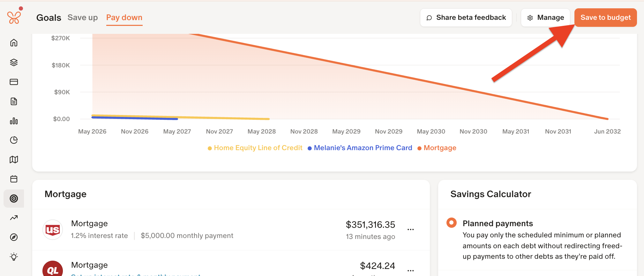This screenshot has height=276, width=644.
Task: Open the trending-up Investments icon
Action: tap(14, 218)
